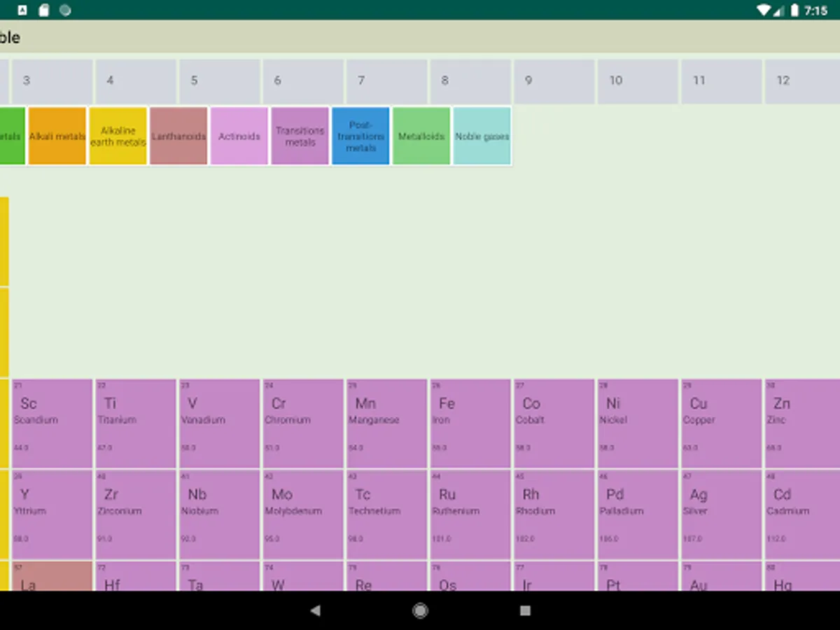Screen dimensions: 840x630
Task: Click group 7 column header
Action: click(387, 81)
